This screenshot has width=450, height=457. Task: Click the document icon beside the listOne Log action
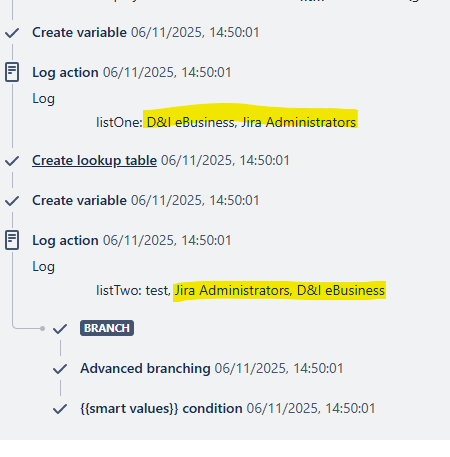pyautogui.click(x=12, y=72)
